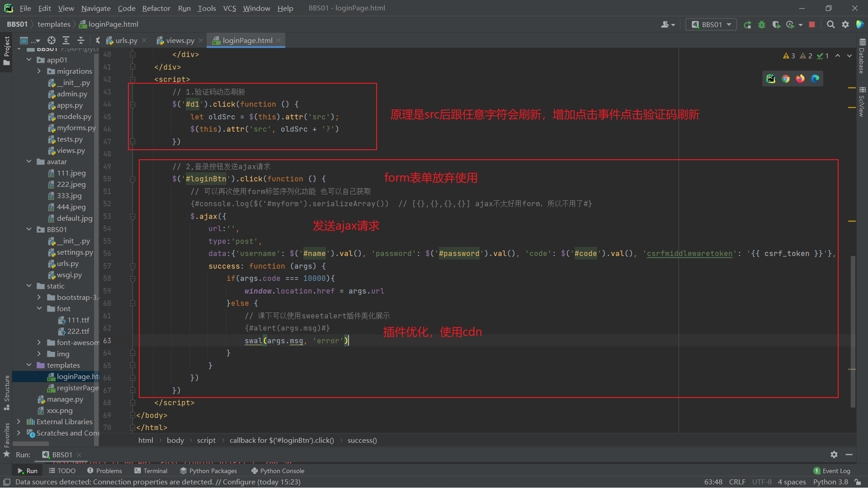The width and height of the screenshot is (868, 488).
Task: Switch to urls.py editor tab
Action: 126,40
